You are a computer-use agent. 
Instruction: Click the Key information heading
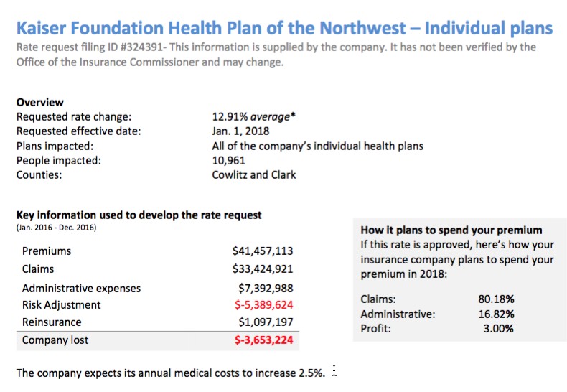(x=139, y=215)
